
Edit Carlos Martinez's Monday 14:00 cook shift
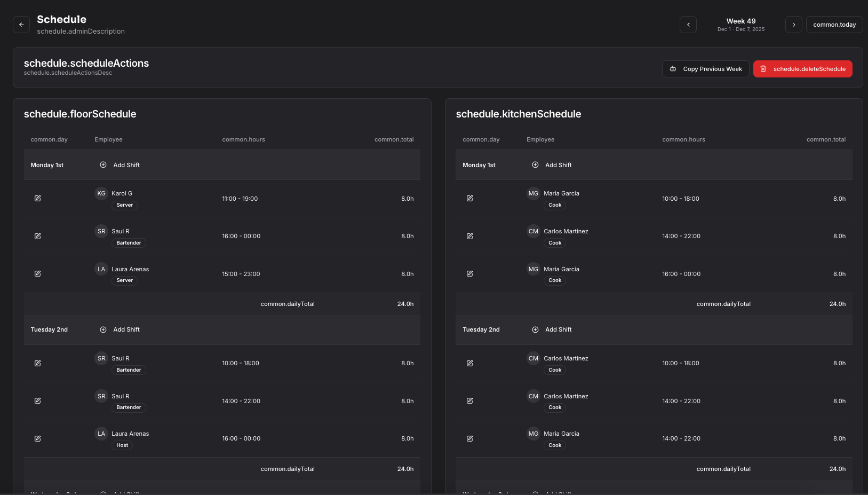point(469,236)
